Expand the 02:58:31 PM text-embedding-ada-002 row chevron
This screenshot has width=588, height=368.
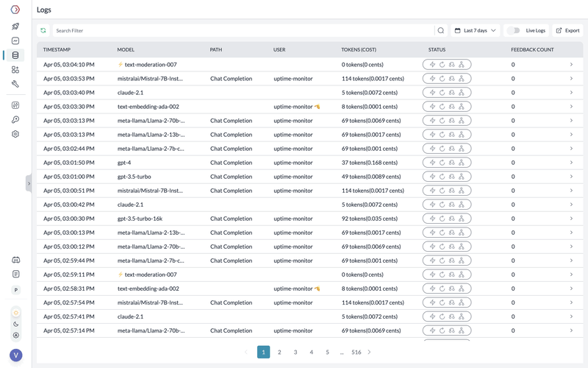click(572, 289)
